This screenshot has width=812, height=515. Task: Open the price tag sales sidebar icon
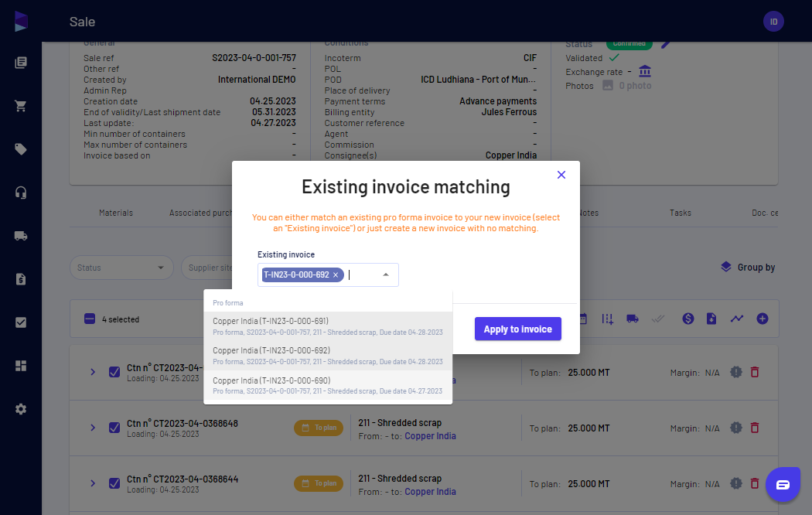(x=21, y=149)
